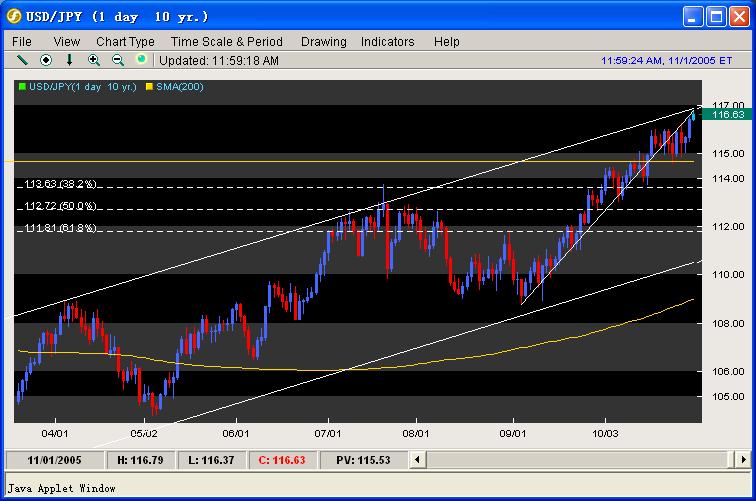Click the USD/JPY(1 day 10 yr.) legend text

(83, 87)
